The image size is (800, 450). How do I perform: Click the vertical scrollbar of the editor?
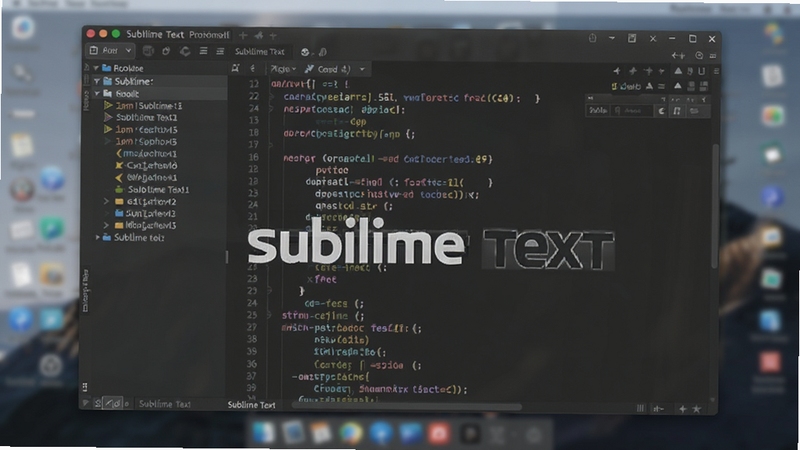click(715, 207)
